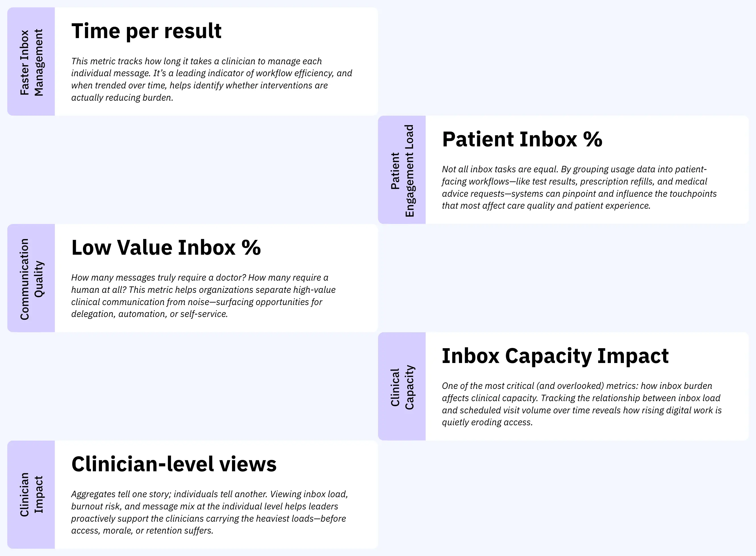The width and height of the screenshot is (756, 556).
Task: Click blank space left of Patient Inbox % card
Action: [x=192, y=170]
